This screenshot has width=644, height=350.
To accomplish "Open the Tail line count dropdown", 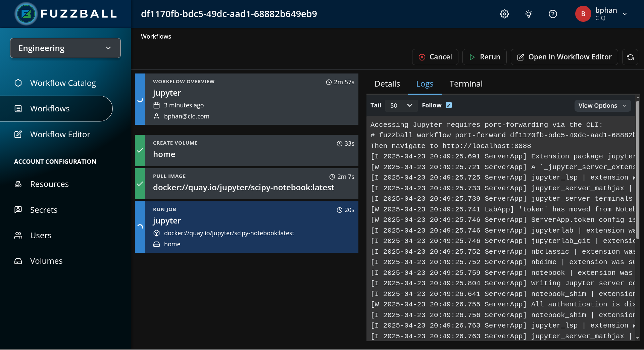I will pos(401,105).
